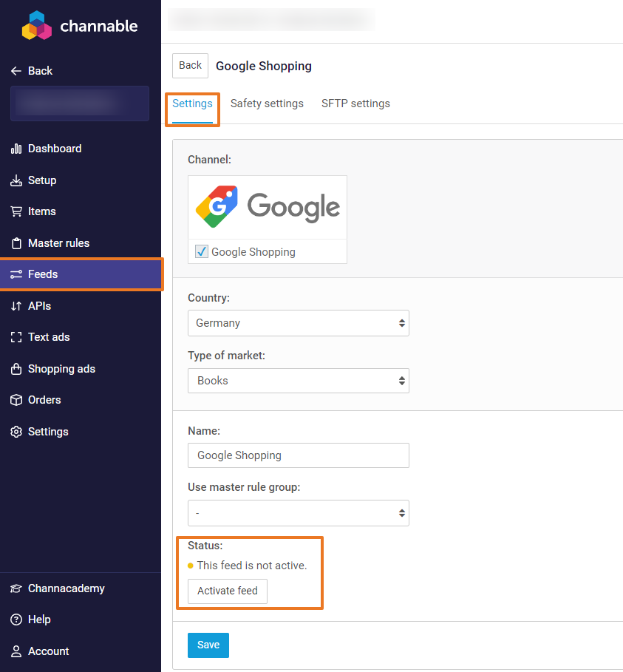Click the Google wordmark in channel card

294,208
